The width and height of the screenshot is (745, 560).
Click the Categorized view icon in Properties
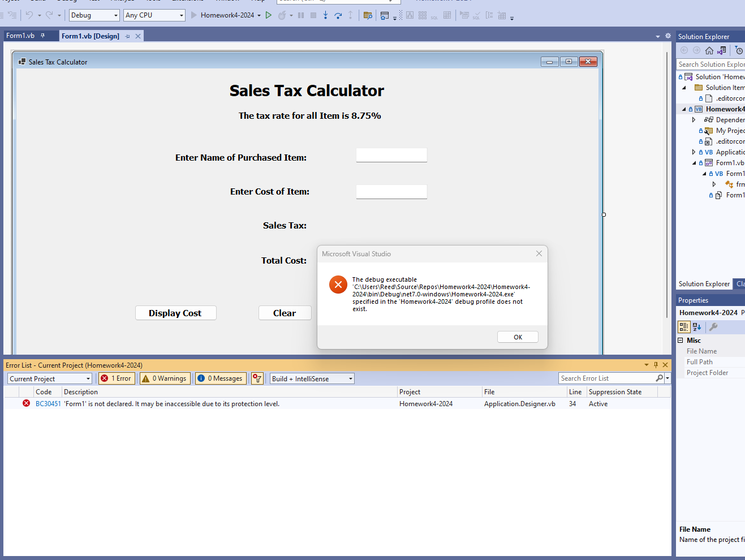tap(684, 327)
